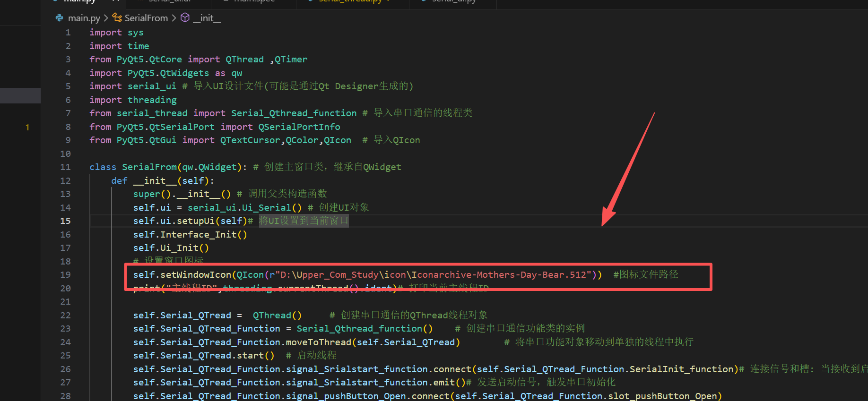Click 'setWindowIcon' on line 19
This screenshot has width=868, height=401.
pos(196,275)
